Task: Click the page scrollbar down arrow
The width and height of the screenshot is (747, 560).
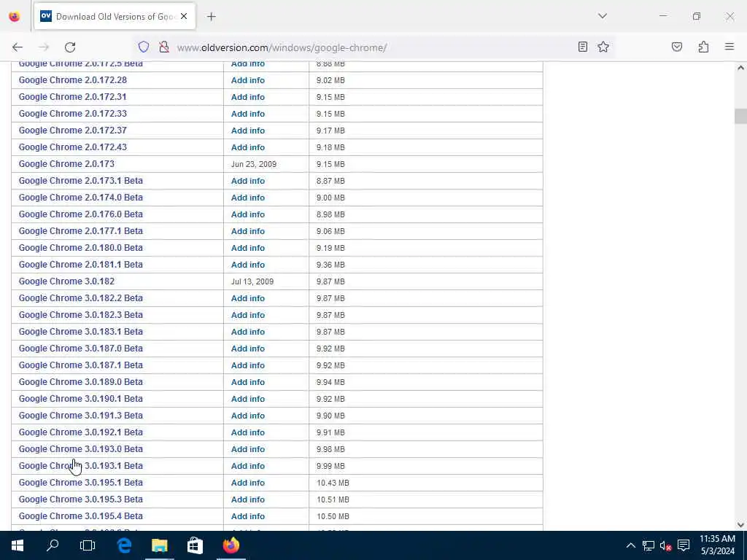Action: click(740, 525)
